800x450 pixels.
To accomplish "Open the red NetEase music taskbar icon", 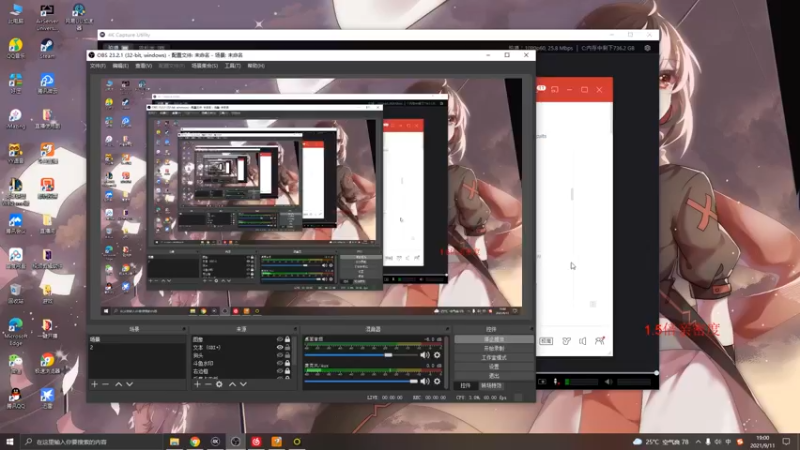I will 256,442.
